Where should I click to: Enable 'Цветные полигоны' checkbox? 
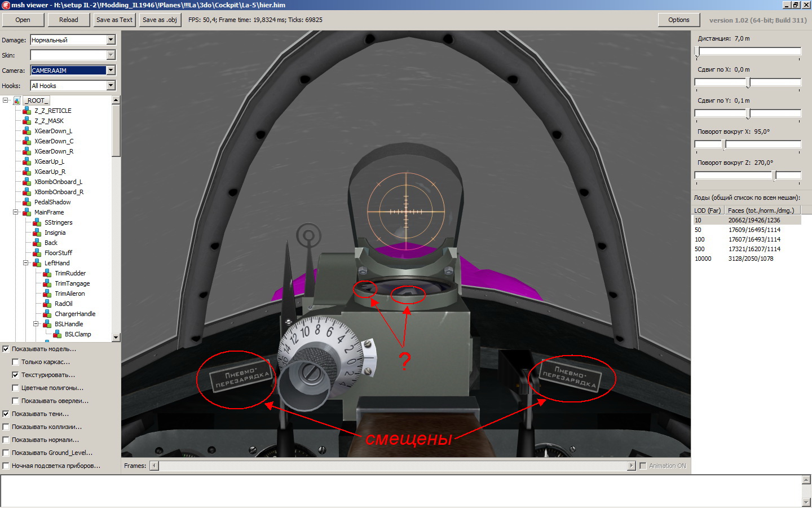15,388
